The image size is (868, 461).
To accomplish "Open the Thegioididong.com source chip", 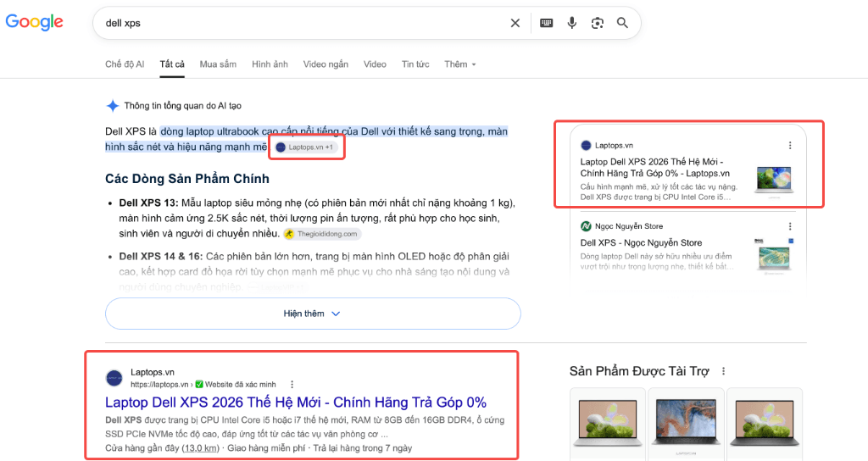I will point(321,234).
